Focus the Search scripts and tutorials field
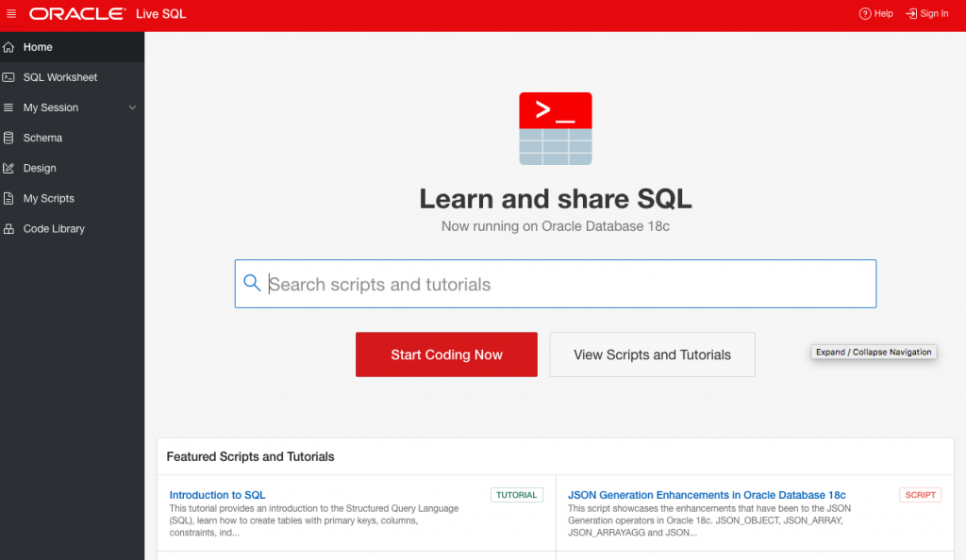This screenshot has height=560, width=966. [x=566, y=284]
